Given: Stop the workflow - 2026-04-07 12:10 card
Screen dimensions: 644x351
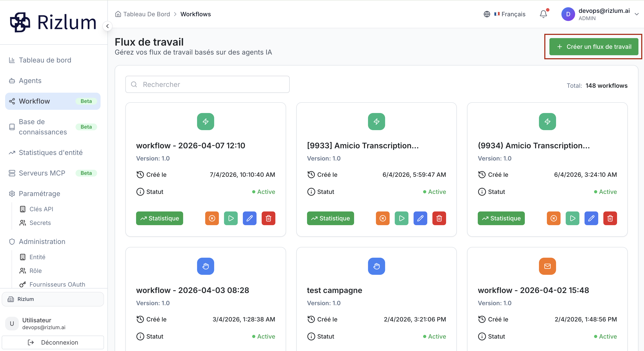Looking at the screenshot, I should [212, 218].
